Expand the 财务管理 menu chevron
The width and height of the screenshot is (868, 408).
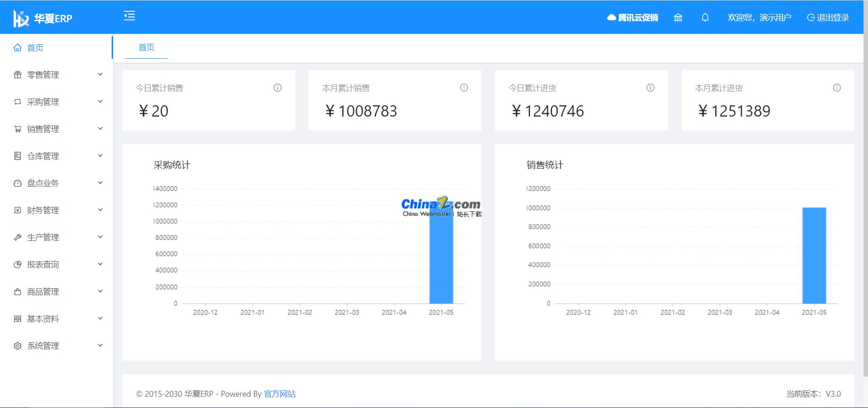[100, 210]
